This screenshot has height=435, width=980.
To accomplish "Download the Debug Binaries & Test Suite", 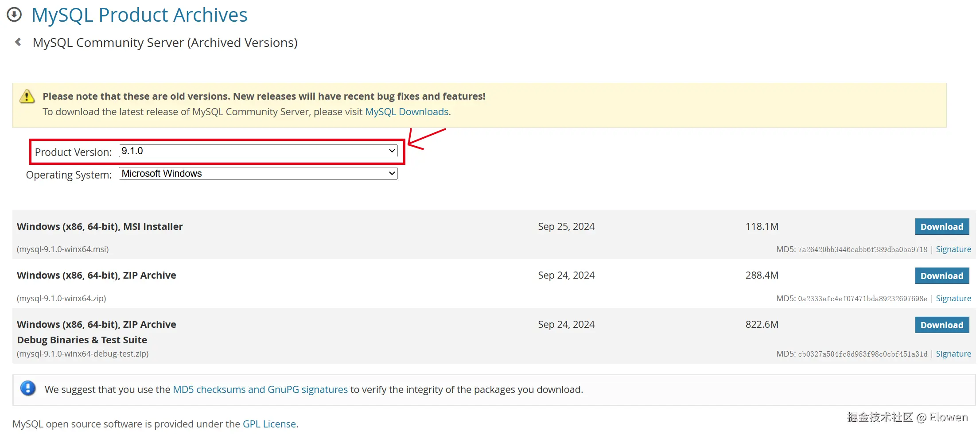I will pos(941,325).
